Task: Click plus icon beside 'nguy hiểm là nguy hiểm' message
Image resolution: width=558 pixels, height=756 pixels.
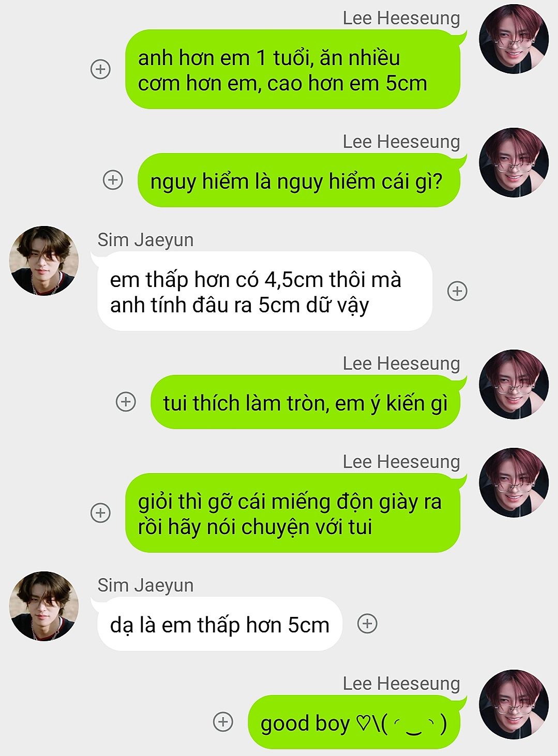Action: tap(113, 180)
